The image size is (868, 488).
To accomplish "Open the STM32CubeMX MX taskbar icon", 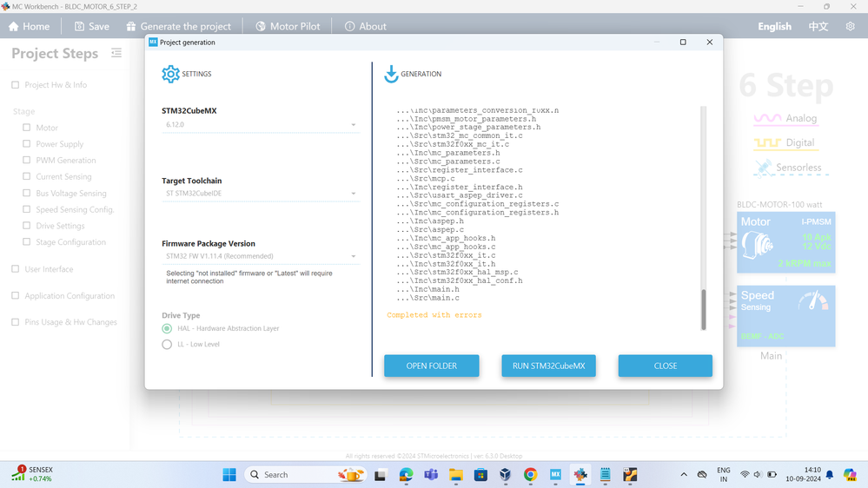I will pyautogui.click(x=555, y=475).
